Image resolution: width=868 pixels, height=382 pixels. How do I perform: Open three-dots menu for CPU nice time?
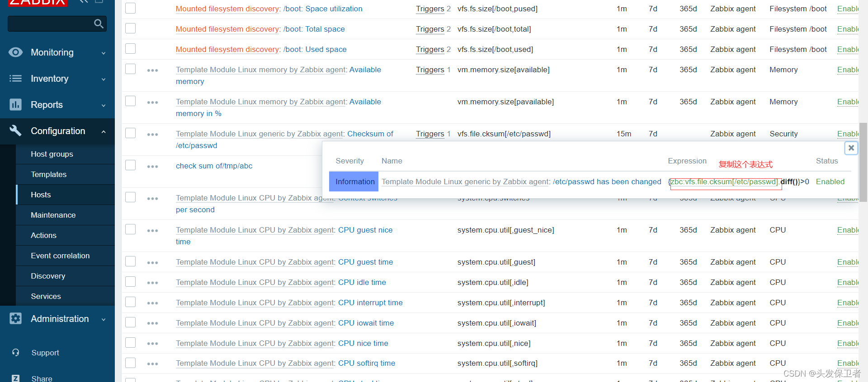152,344
